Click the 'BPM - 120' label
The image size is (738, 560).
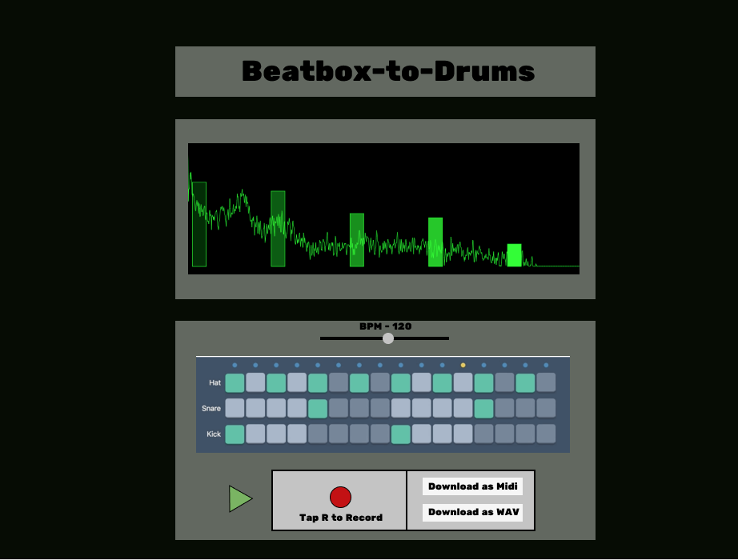tap(386, 326)
